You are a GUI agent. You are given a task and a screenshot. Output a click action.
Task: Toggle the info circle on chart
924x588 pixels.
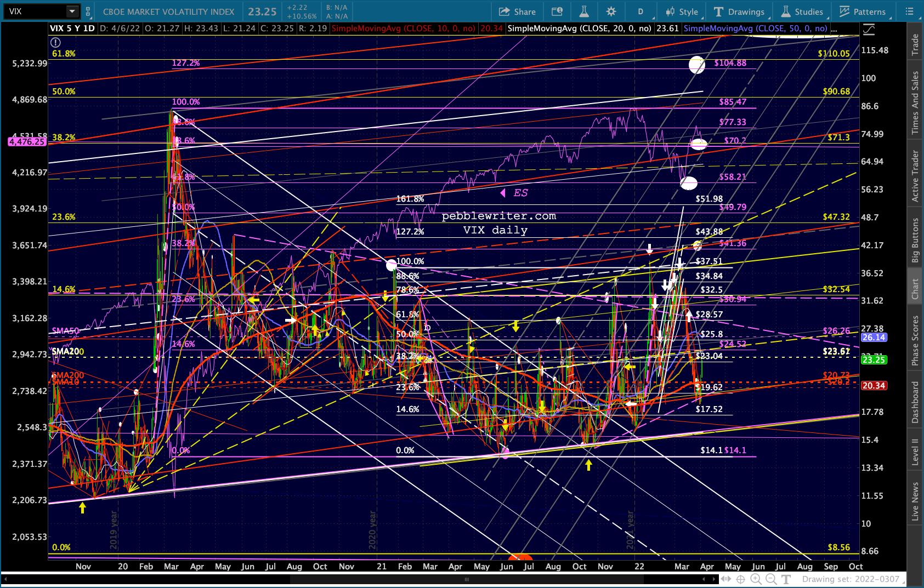click(55, 42)
